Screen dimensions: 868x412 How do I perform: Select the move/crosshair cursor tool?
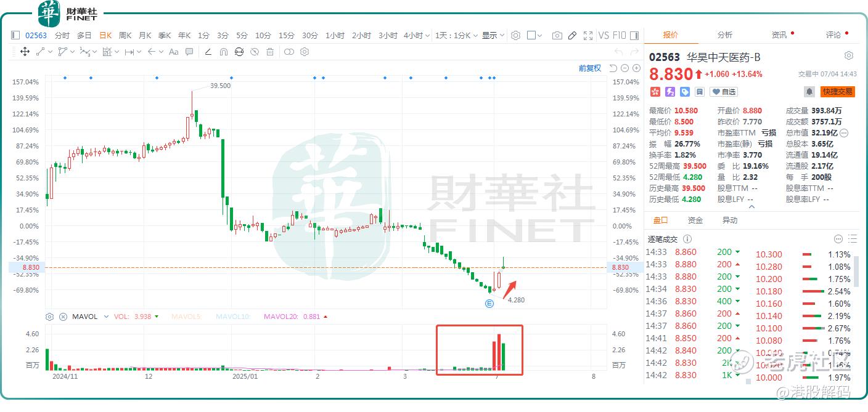[x=25, y=52]
